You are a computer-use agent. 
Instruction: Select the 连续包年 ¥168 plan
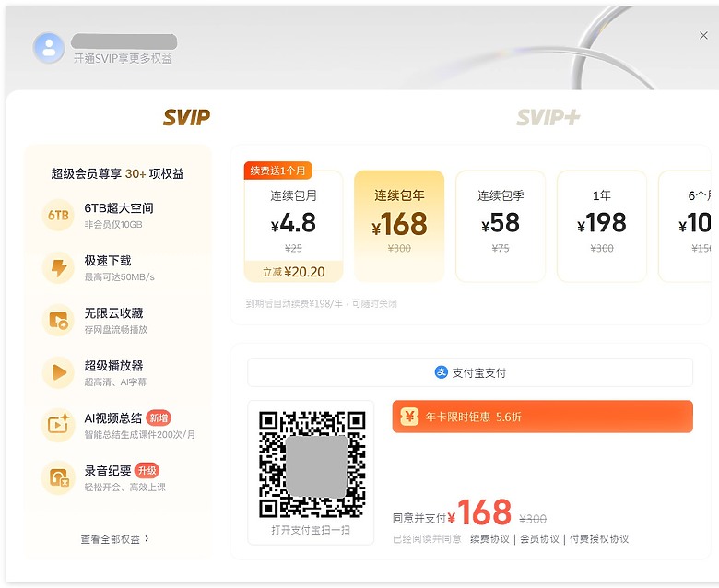(x=399, y=227)
